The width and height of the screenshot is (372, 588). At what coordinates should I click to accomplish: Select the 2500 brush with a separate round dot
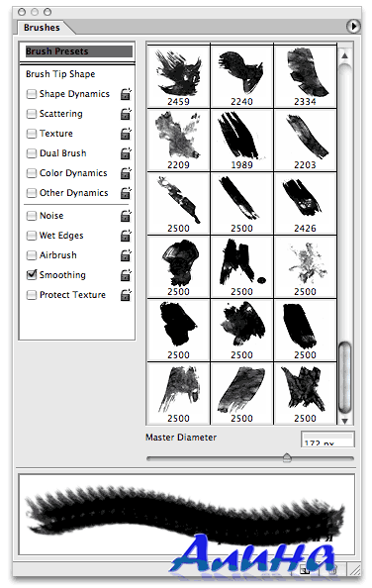click(241, 267)
